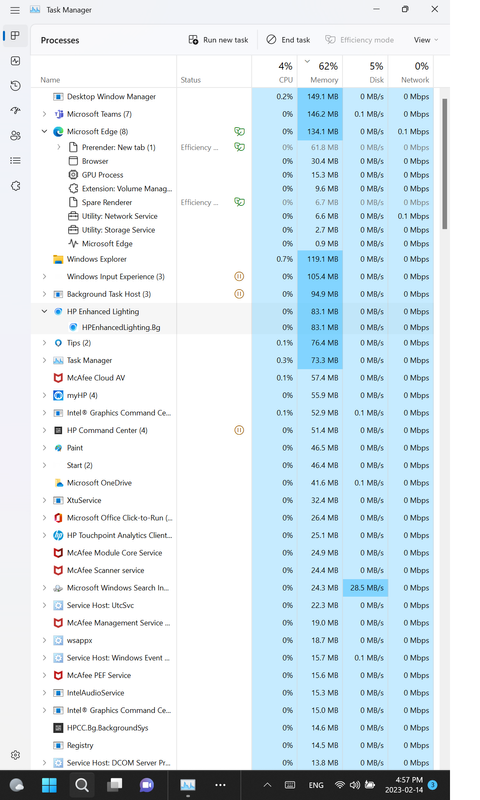Open Task Manager settings gear
The width and height of the screenshot is (480, 800).
[x=15, y=755]
